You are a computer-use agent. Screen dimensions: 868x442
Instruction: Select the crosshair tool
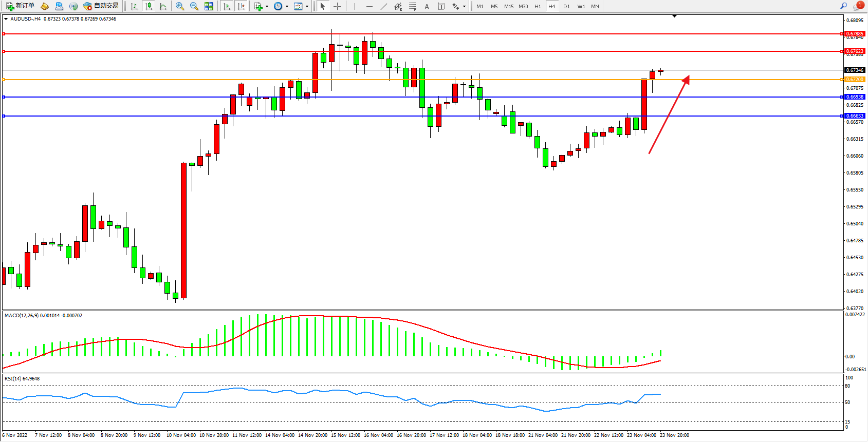pos(337,6)
